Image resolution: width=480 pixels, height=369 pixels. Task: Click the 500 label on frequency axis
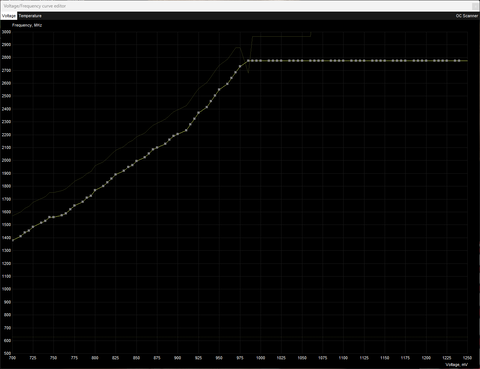(x=7, y=353)
